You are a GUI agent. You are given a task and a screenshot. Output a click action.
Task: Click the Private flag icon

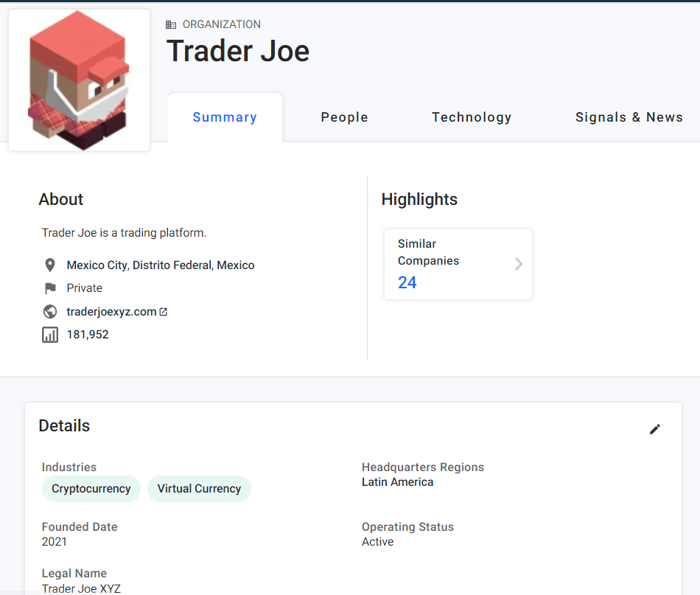pyautogui.click(x=50, y=288)
